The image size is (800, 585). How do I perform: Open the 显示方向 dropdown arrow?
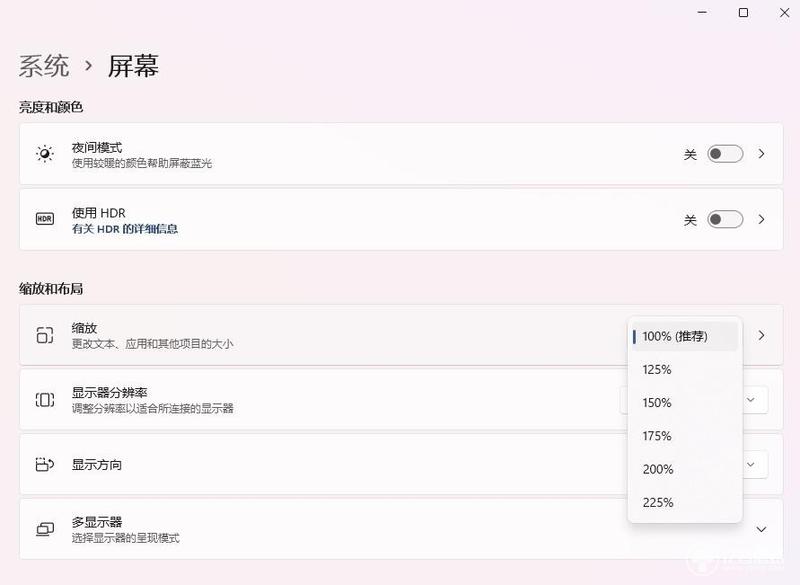751,465
